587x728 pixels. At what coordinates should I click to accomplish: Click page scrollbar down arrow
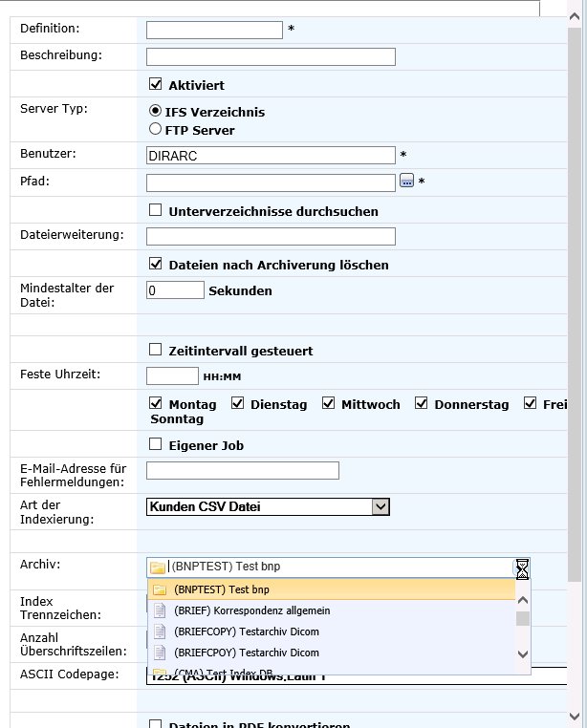coord(575,717)
